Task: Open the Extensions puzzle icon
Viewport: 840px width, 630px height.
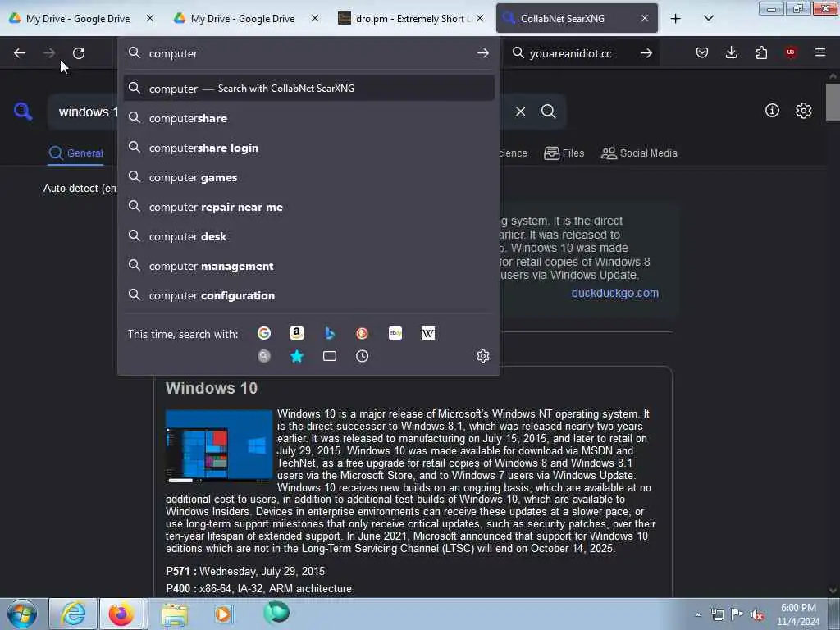Action: tap(761, 52)
